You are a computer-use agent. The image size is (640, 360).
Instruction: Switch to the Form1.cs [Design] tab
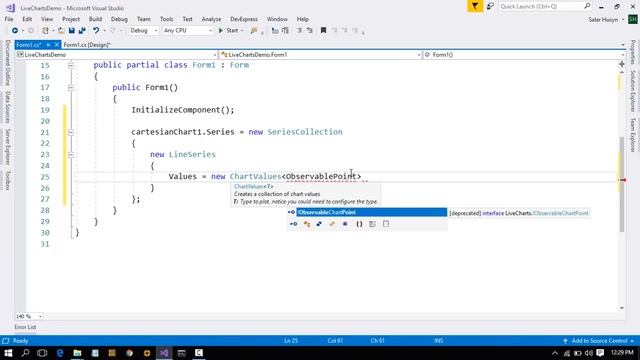87,45
